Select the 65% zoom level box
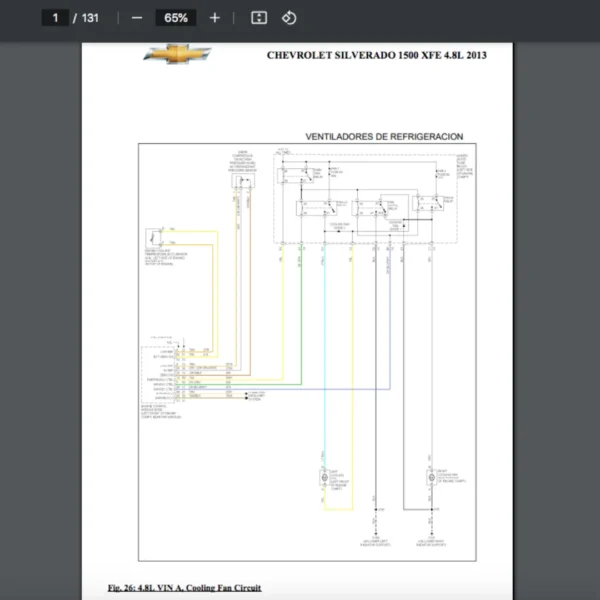This screenshot has width=600, height=600. coord(176,18)
